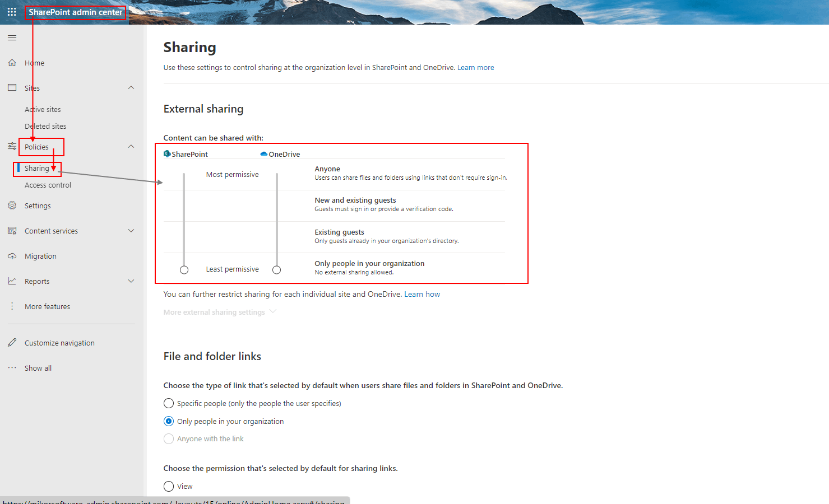The image size is (829, 504).
Task: Click Sites label in navigation
Action: pyautogui.click(x=32, y=88)
